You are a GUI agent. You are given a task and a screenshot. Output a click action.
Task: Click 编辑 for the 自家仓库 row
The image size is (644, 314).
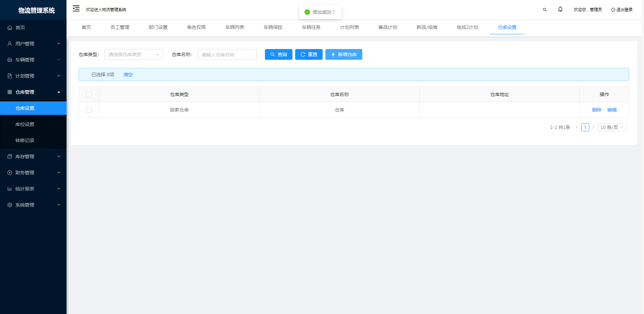point(612,110)
